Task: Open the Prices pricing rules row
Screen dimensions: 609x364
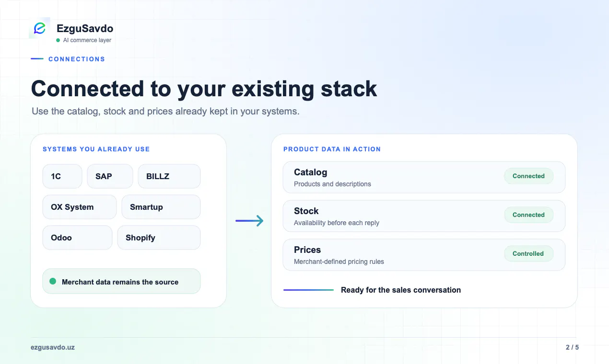Action: 424,255
